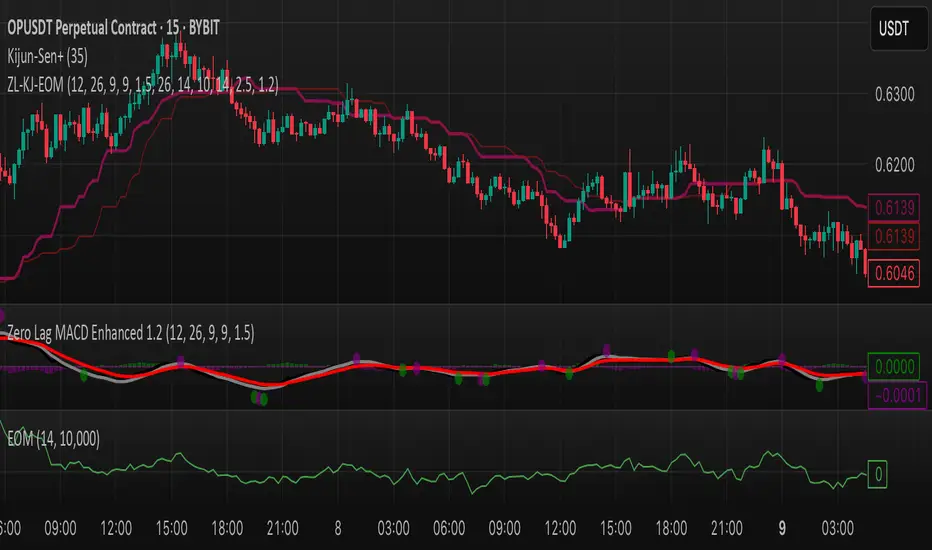
Task: Click the 0.6300 price axis label
Action: point(895,94)
